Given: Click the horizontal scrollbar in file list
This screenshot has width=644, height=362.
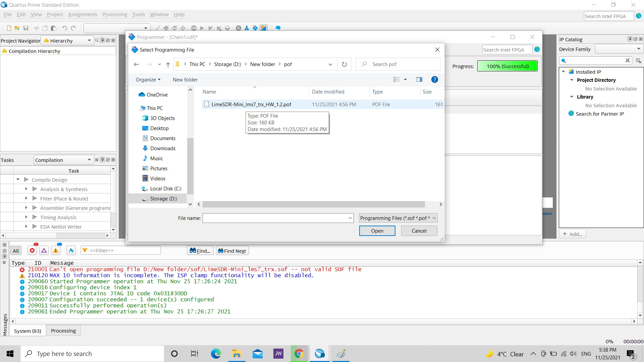Looking at the screenshot, I should click(313, 204).
